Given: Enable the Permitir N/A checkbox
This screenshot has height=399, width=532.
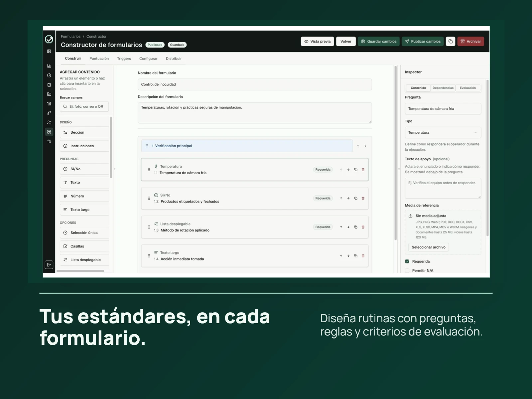Looking at the screenshot, I should (x=407, y=271).
